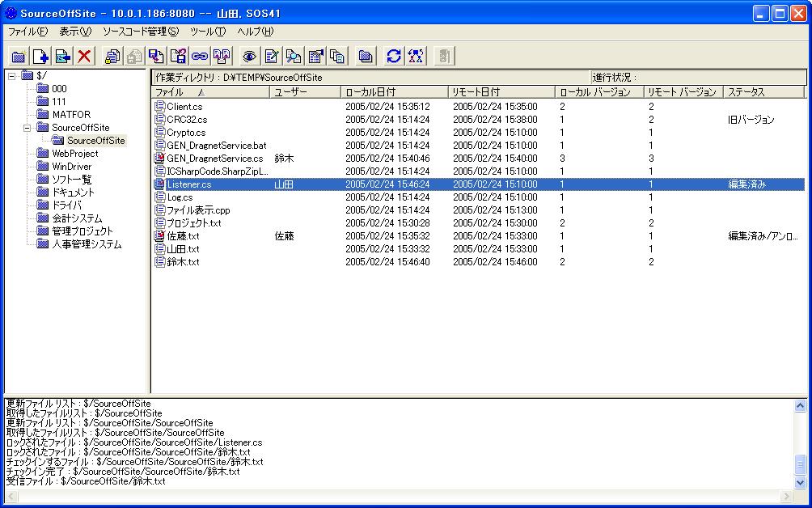Select the ドキュメント folder in the tree
Viewport: 812px width, 508px height.
pyautogui.click(x=73, y=193)
